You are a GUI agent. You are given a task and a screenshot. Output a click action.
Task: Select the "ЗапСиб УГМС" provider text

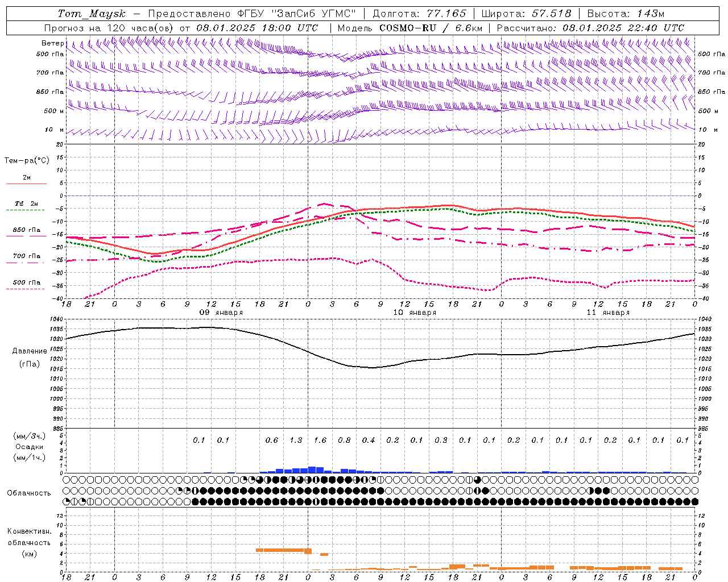click(313, 14)
